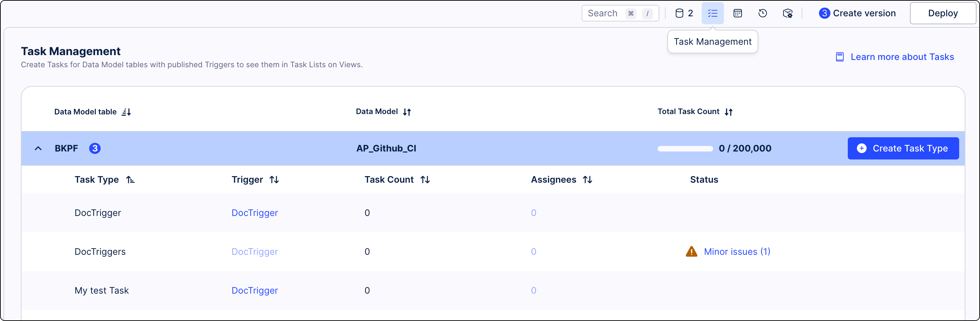980x321 pixels.
Task: Open the calendar icon in the top toolbar
Action: [738, 13]
